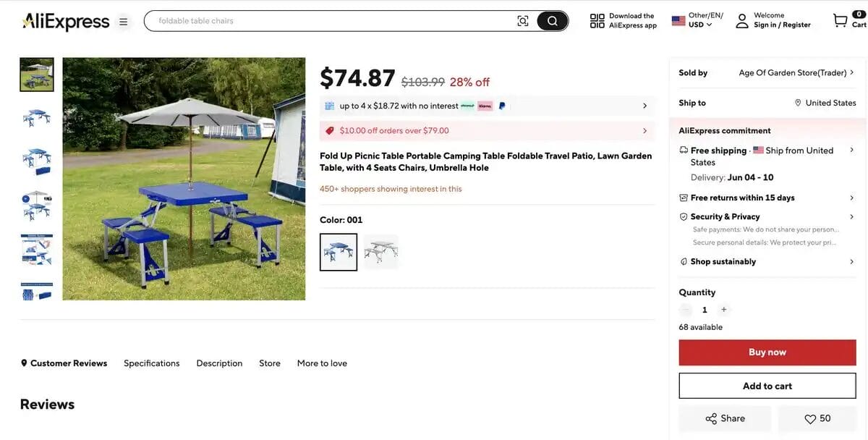
Task: Increase quantity with the plus button
Action: pos(723,310)
